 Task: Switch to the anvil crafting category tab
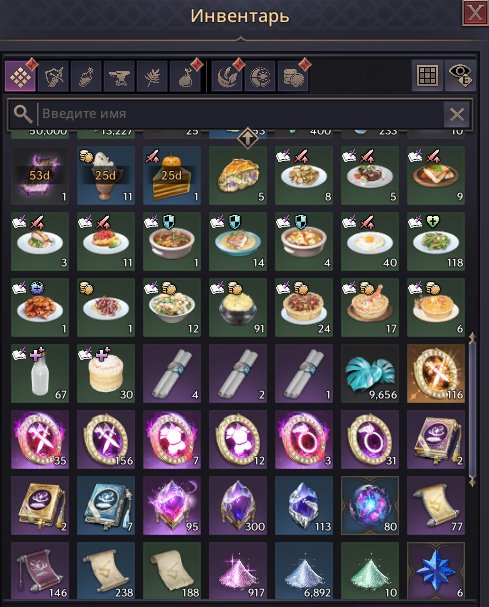click(x=119, y=76)
